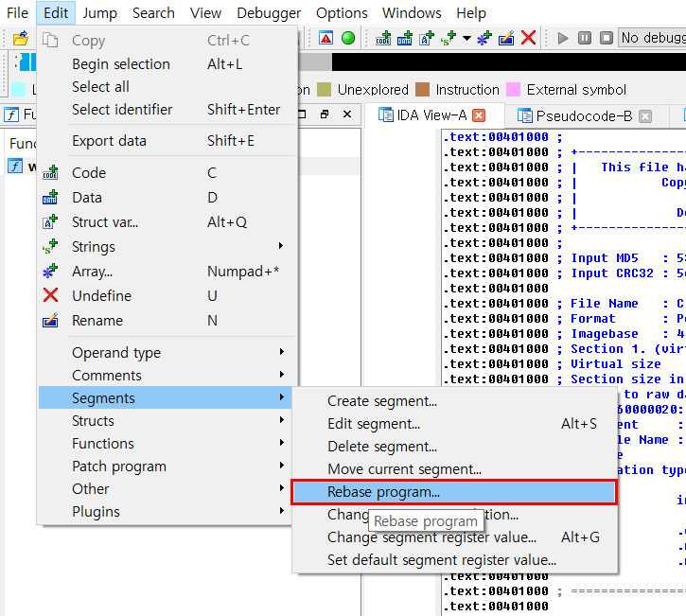686x616 pixels.
Task: Click the Copy menu item icon
Action: pos(50,41)
